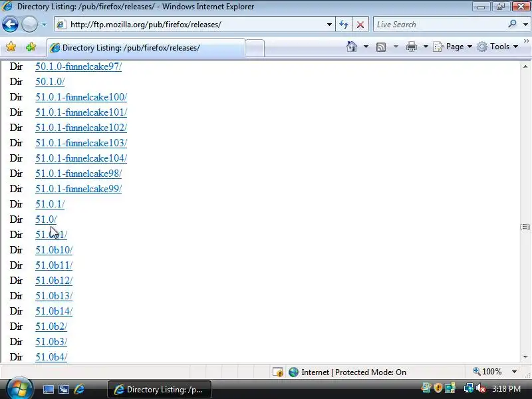Open the 51.0b11/ beta link

(x=54, y=265)
